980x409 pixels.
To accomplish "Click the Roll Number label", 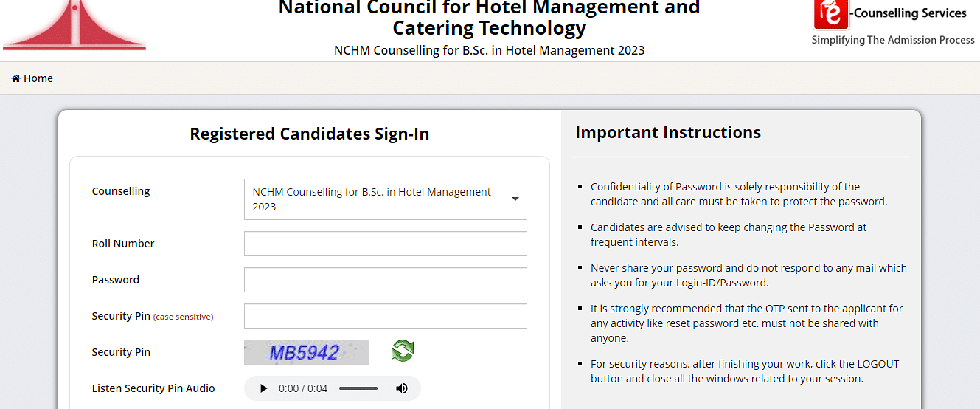I will [x=123, y=244].
